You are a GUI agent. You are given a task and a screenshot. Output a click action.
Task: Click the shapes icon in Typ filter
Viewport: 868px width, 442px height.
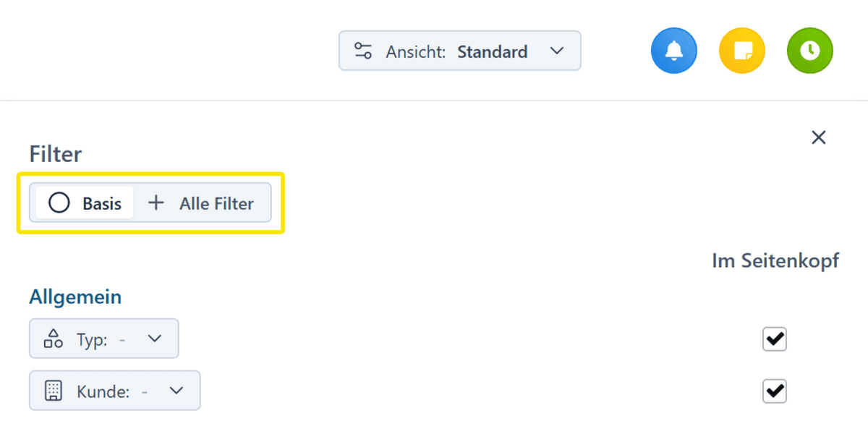click(x=54, y=339)
